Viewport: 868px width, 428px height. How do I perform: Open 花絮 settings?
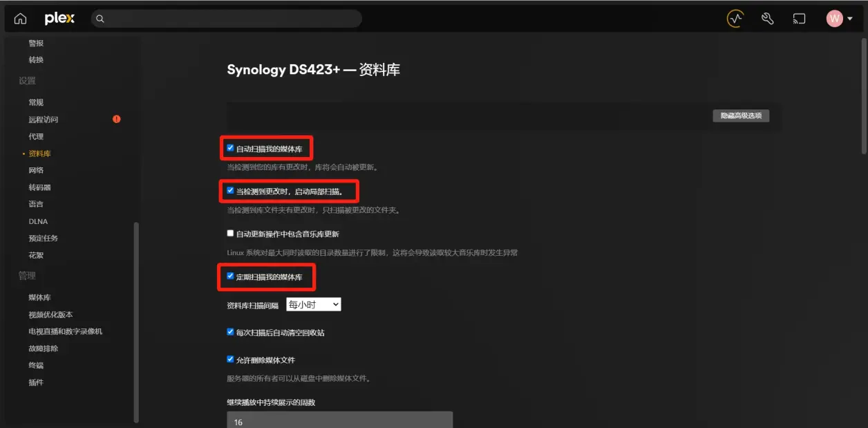[36, 255]
